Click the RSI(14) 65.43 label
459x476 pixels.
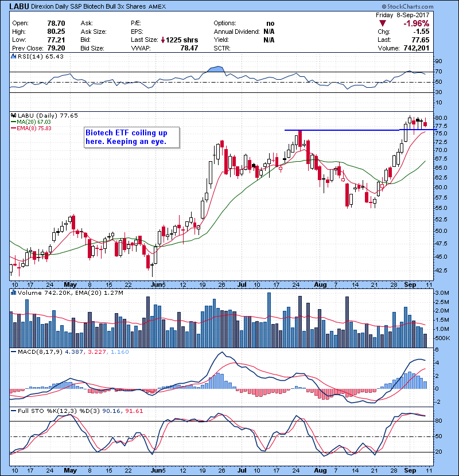point(41,56)
